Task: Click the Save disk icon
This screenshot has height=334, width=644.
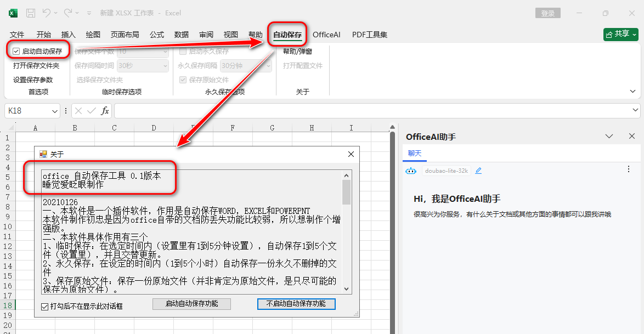Action: coord(30,13)
